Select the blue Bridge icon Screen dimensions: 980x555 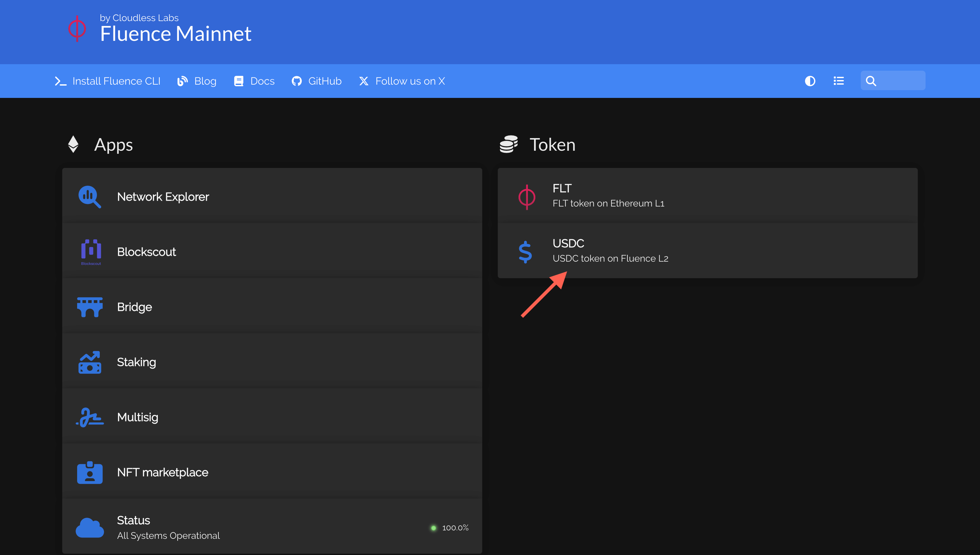pos(90,307)
